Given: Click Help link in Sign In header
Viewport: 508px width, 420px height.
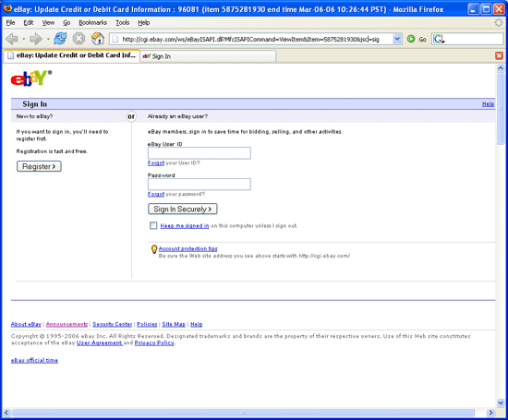Looking at the screenshot, I should coord(488,104).
